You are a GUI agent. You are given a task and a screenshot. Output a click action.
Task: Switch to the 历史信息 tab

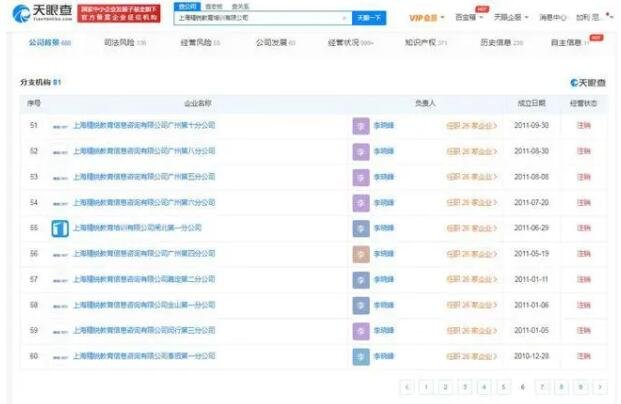pos(501,42)
